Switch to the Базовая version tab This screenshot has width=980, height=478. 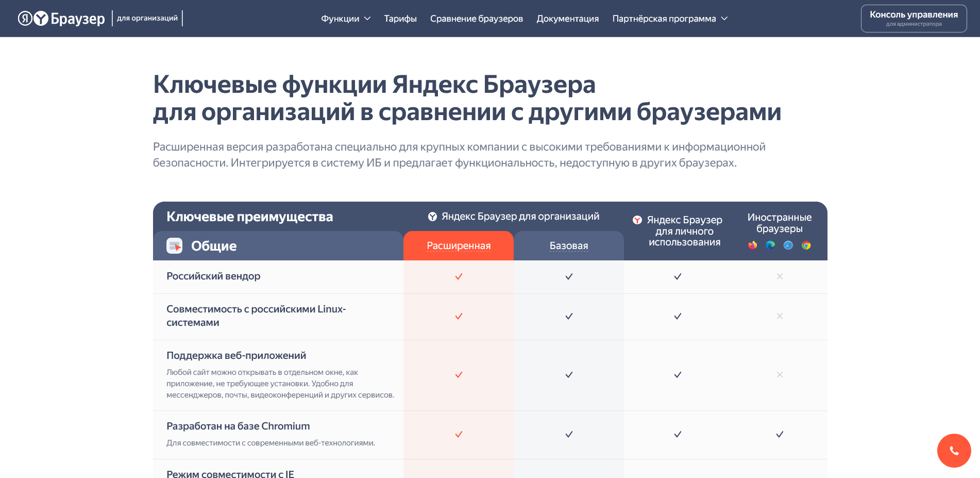(x=568, y=245)
